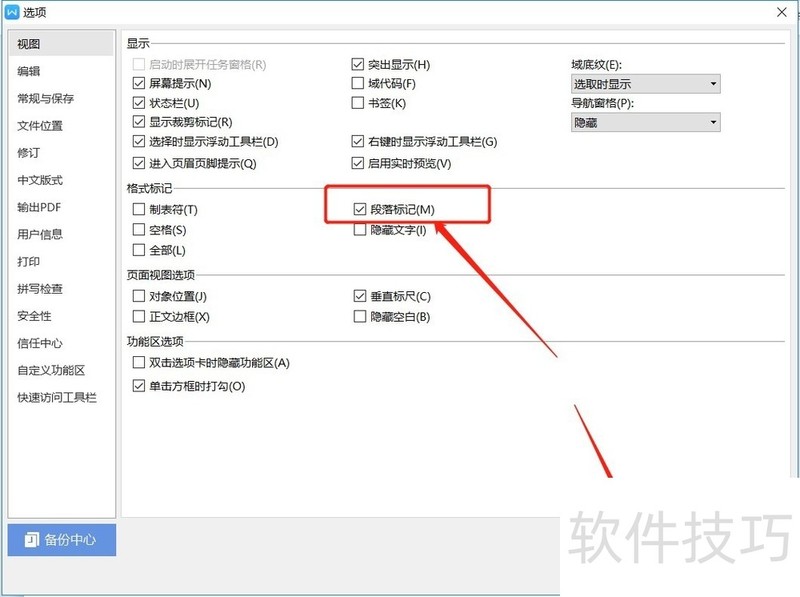Enable 双击选项卡时隐藏功能区 option
The height and width of the screenshot is (597, 800).
139,363
